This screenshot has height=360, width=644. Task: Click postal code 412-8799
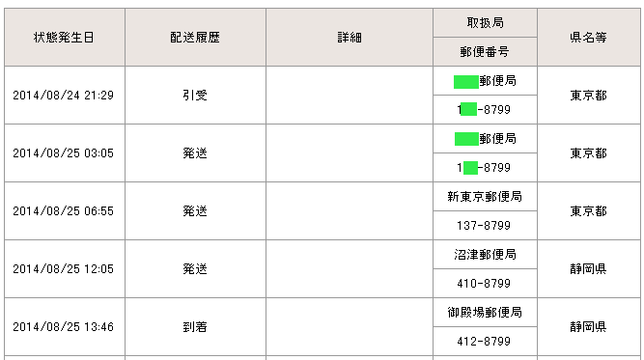coord(484,341)
